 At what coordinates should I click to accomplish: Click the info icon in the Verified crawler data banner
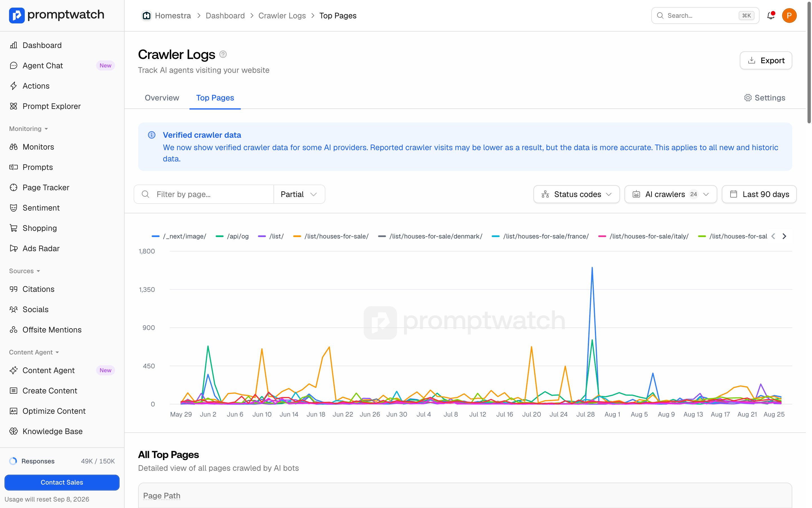click(x=152, y=135)
